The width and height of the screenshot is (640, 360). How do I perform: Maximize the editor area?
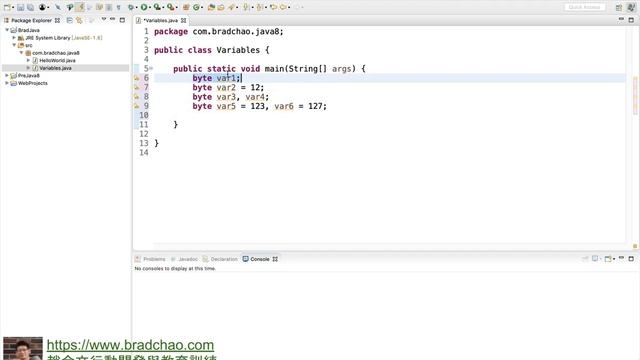coord(631,20)
